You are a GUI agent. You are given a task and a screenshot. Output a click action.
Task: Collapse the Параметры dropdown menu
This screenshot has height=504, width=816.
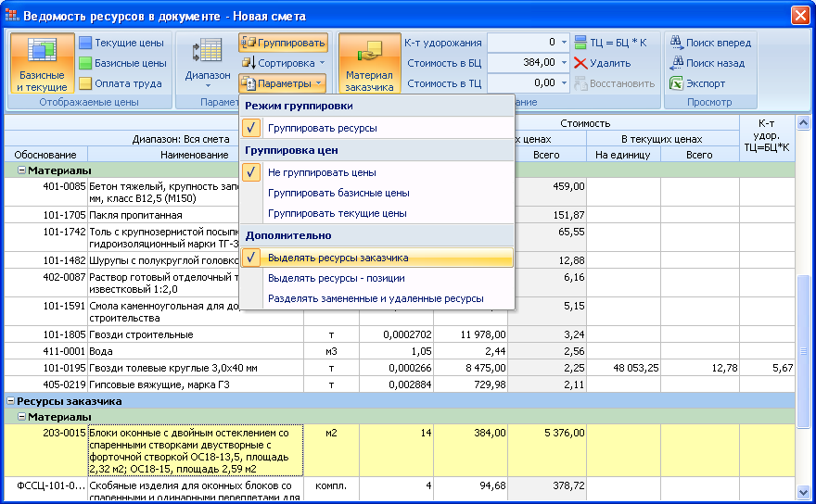click(284, 83)
